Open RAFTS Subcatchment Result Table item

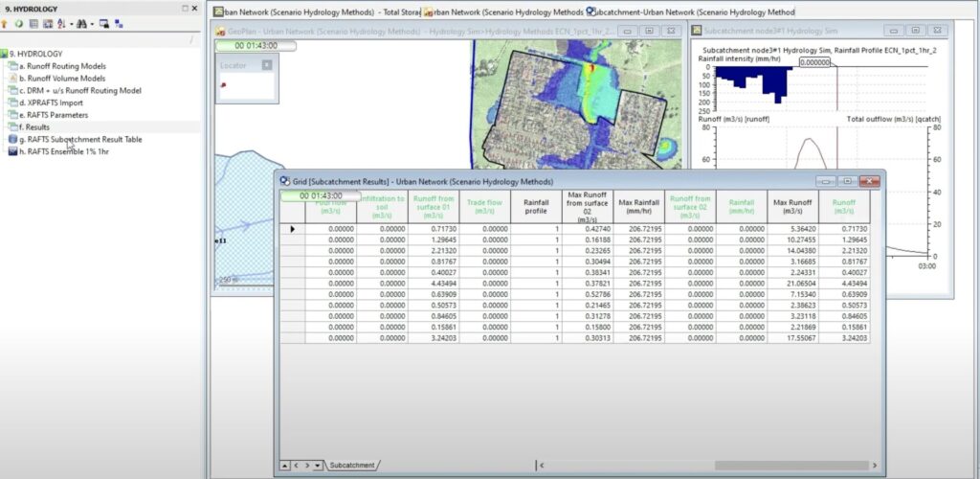coord(79,139)
